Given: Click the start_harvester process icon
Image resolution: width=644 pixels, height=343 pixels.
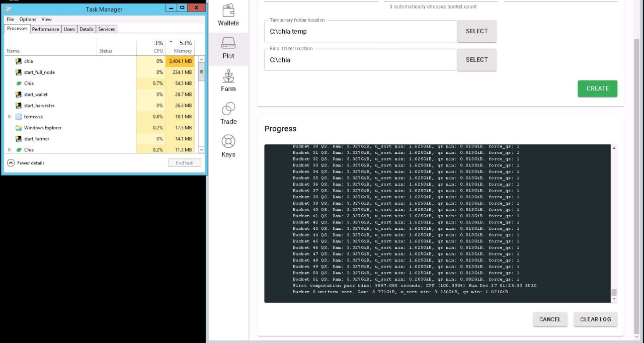Looking at the screenshot, I should coord(19,106).
